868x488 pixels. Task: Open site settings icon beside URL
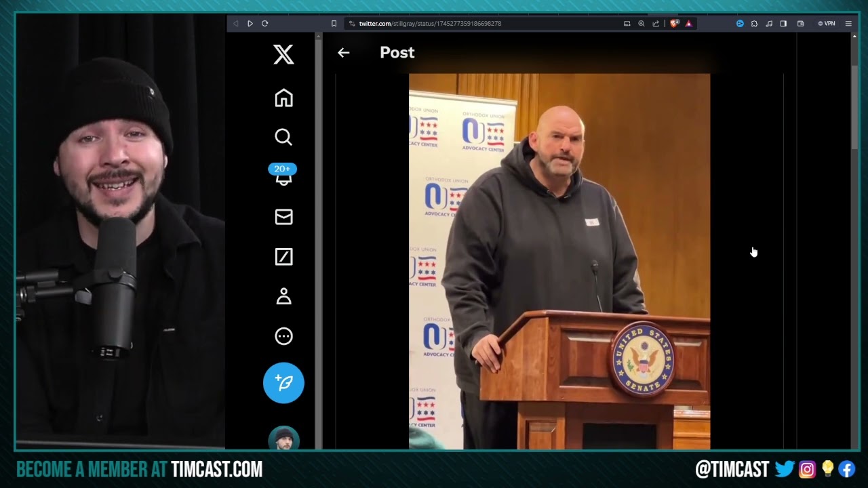(351, 23)
